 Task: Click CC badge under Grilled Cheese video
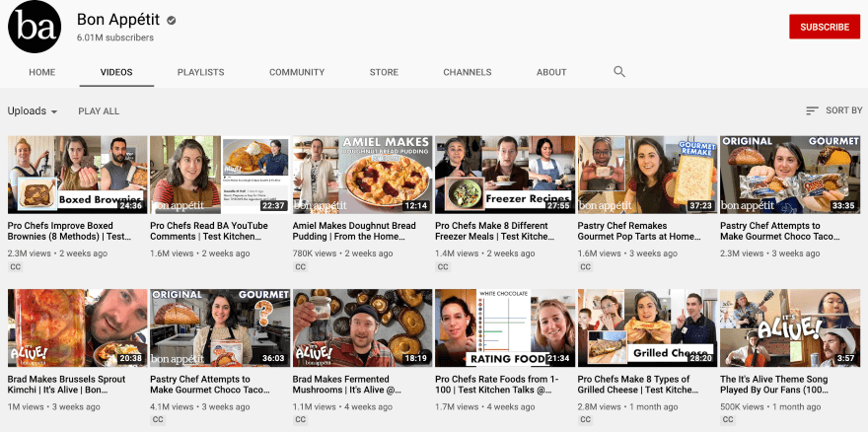point(586,419)
